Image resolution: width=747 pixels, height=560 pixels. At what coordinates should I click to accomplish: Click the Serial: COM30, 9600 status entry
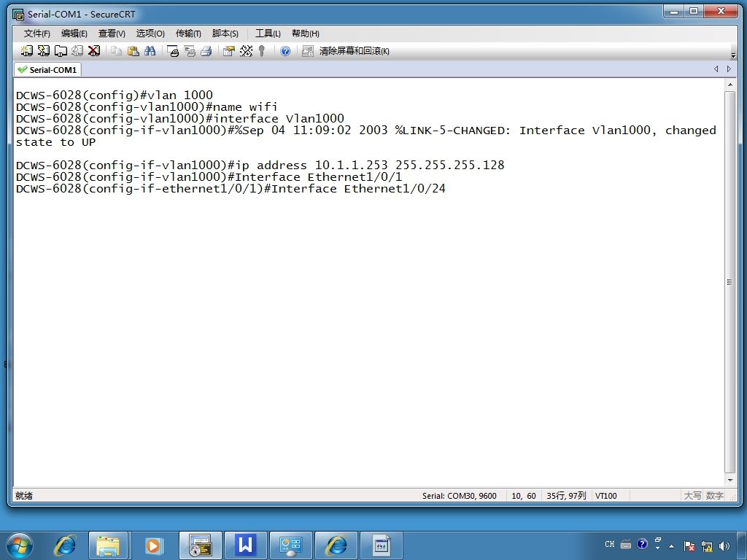click(x=460, y=496)
